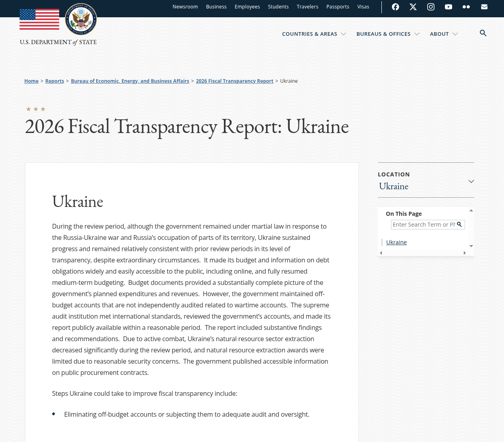Click the 'LOCATION' label

pos(394,174)
